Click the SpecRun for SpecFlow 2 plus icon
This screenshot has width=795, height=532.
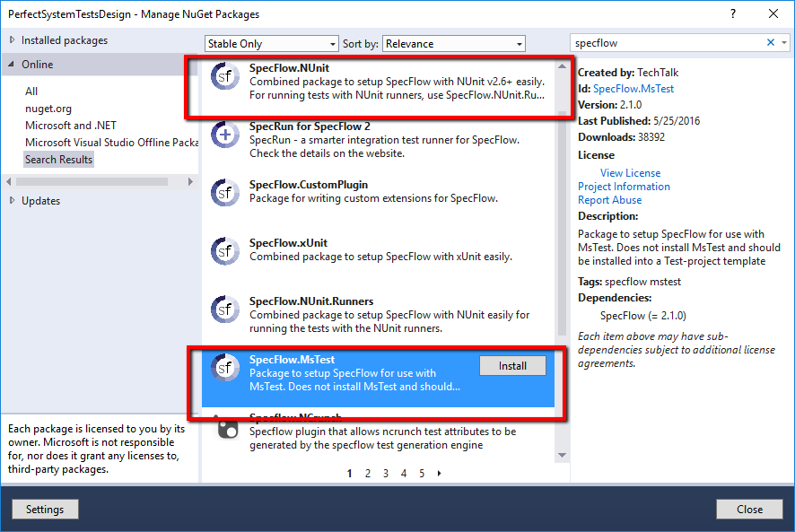pos(225,135)
